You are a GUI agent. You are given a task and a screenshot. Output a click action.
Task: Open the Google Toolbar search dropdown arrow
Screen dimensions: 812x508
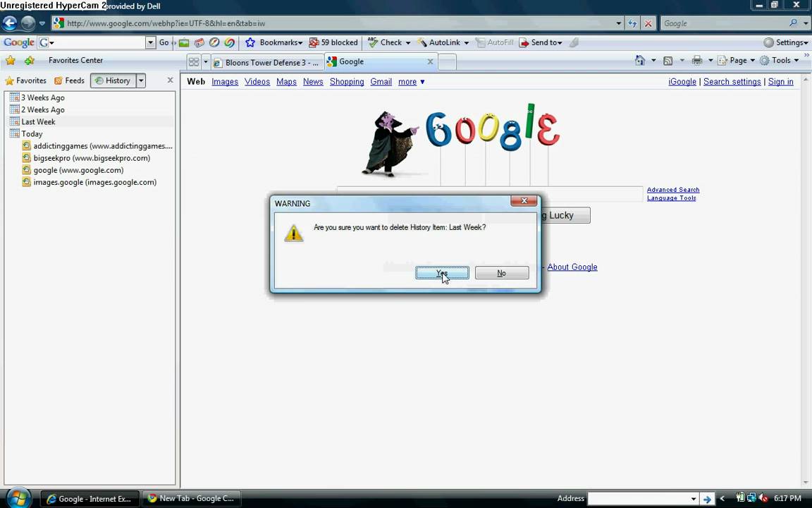(x=150, y=42)
